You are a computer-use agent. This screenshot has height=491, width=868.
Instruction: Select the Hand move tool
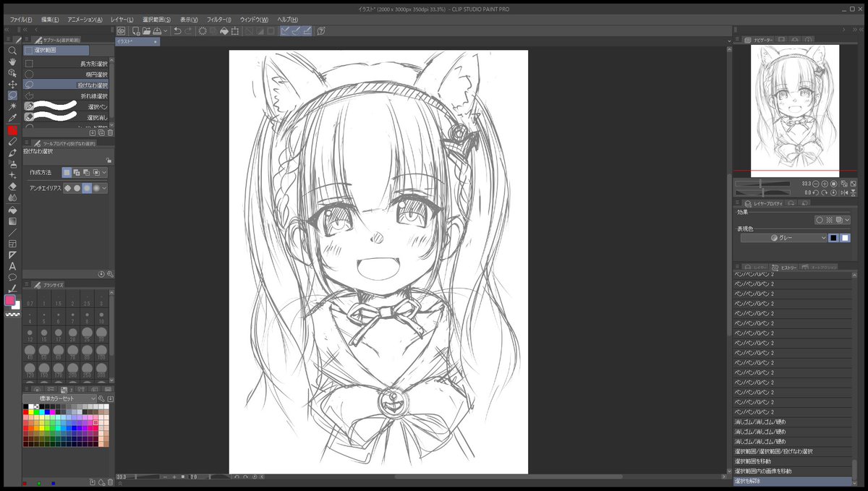coord(12,62)
